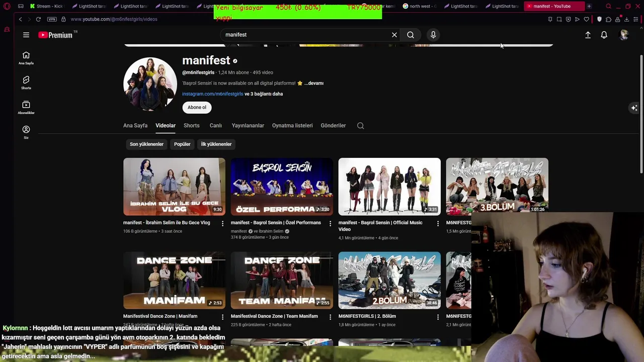Open 'Başrol Sensin | Official Music Video' title

point(380,226)
